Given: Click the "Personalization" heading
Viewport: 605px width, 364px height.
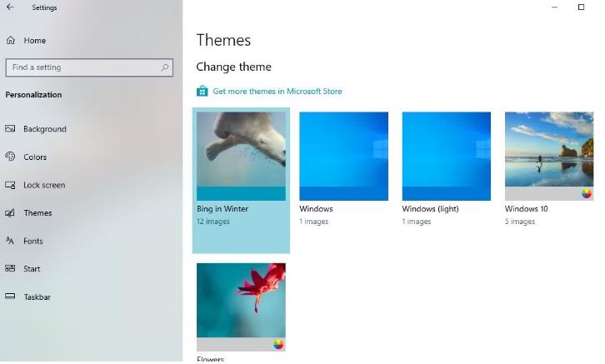Looking at the screenshot, I should pyautogui.click(x=33, y=94).
